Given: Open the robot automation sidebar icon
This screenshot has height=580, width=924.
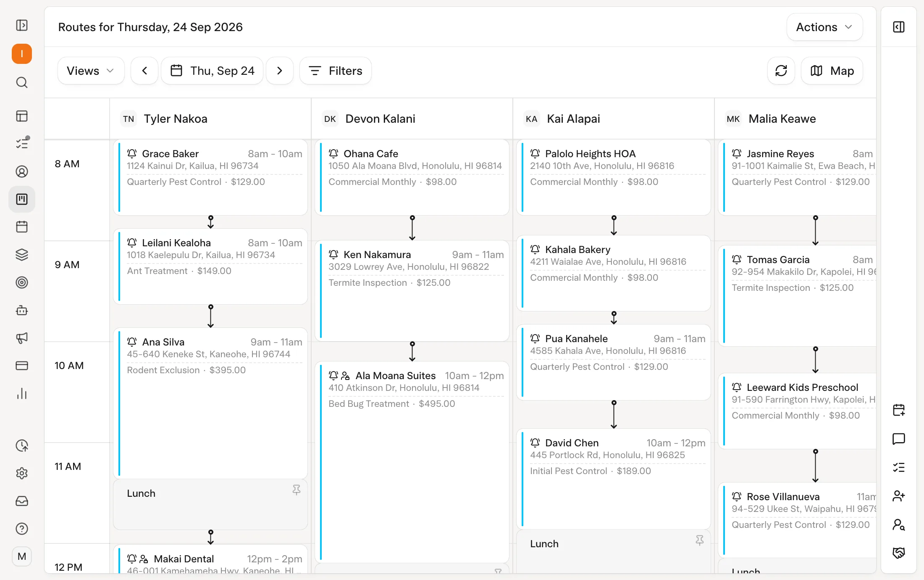Looking at the screenshot, I should [x=22, y=311].
